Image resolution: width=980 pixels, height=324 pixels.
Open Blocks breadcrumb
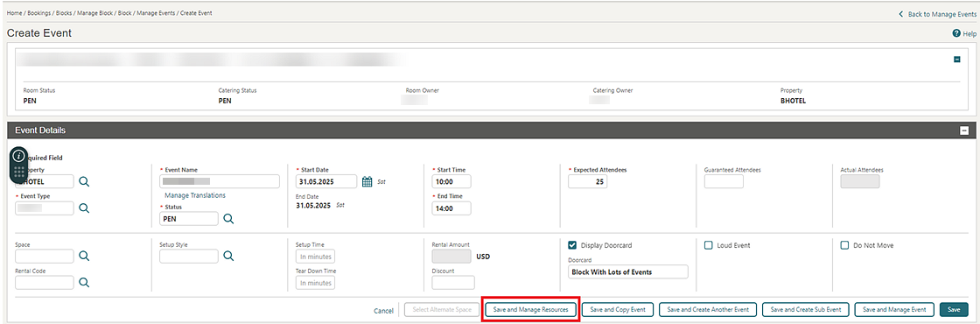pyautogui.click(x=65, y=13)
